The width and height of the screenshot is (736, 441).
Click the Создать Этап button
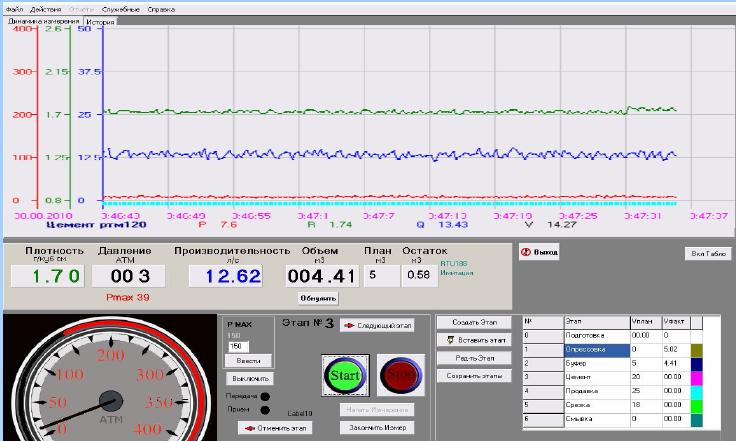click(x=474, y=322)
